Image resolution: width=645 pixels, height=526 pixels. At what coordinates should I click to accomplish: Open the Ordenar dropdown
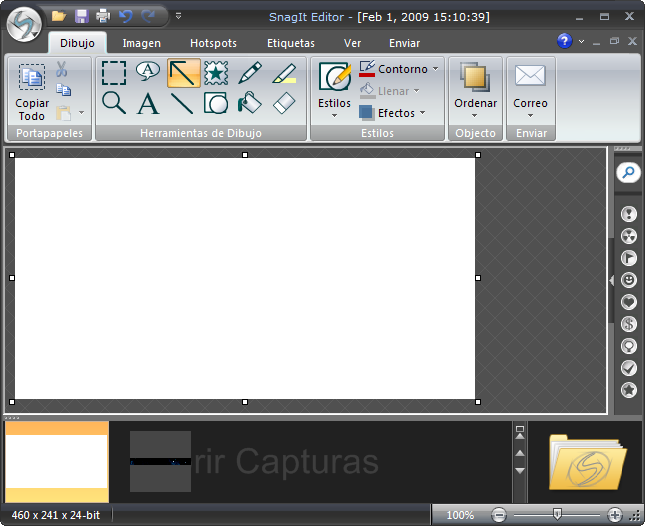475,103
